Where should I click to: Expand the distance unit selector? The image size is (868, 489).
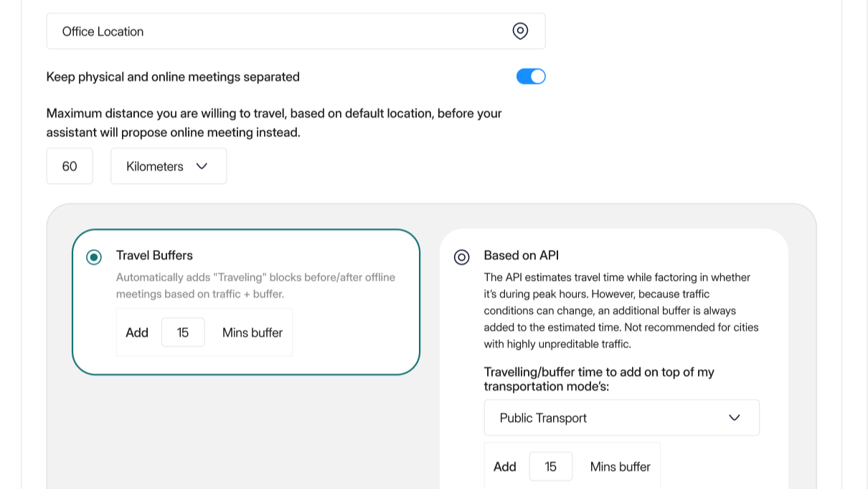[x=169, y=166]
